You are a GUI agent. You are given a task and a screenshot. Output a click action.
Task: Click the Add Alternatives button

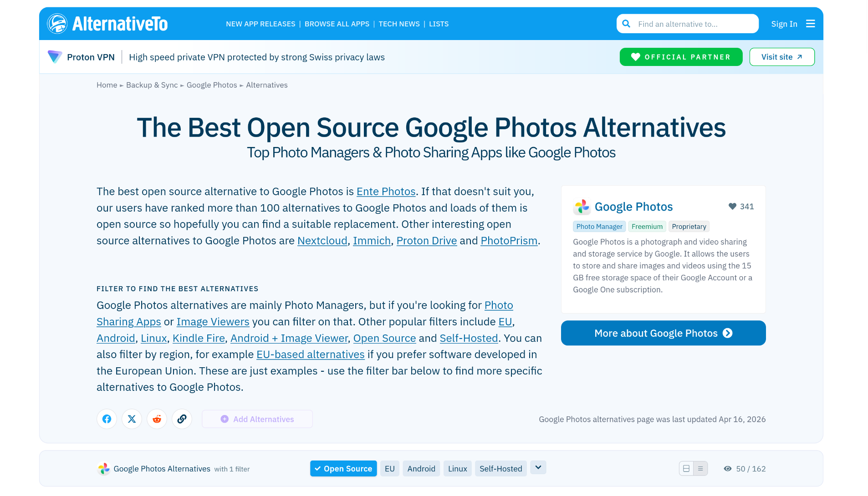[257, 419]
